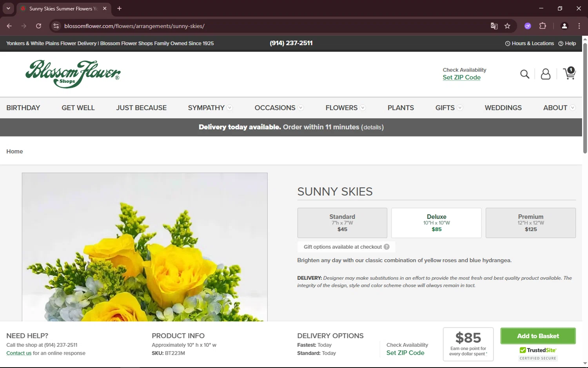This screenshot has height=368, width=588.
Task: Expand the Sympathy menu chevron
Action: 230,107
